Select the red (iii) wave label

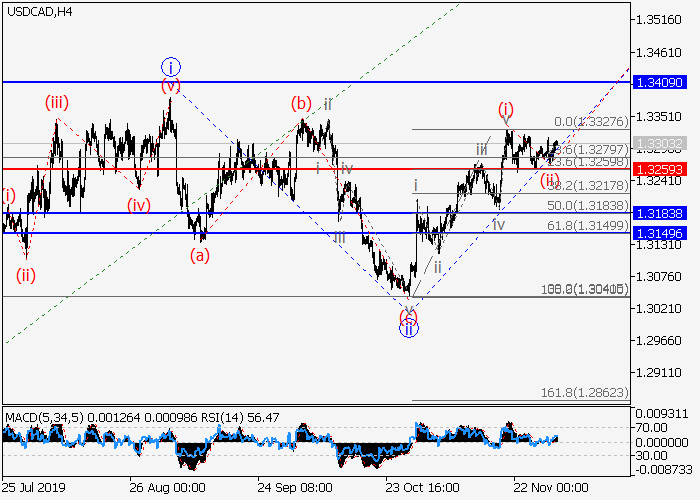coord(55,102)
